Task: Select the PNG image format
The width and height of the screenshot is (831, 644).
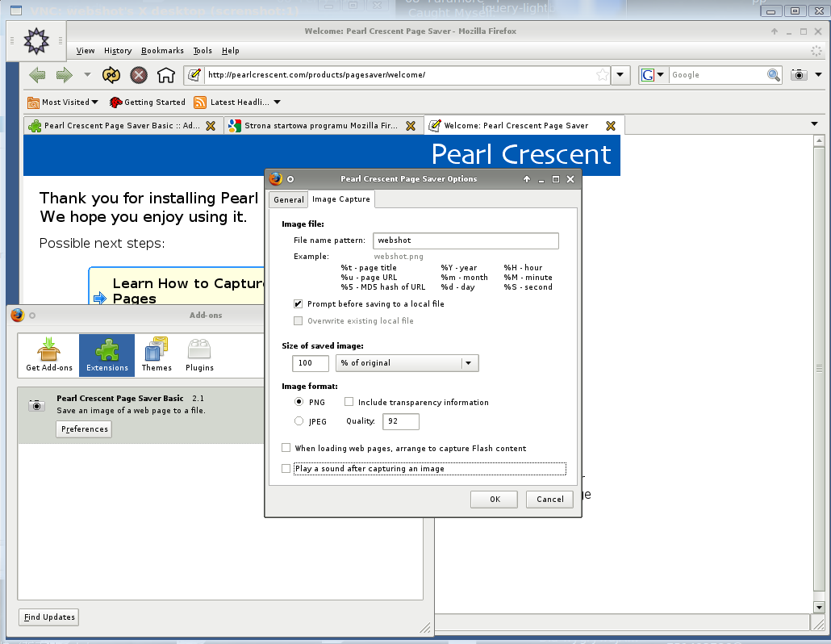Action: click(x=299, y=402)
